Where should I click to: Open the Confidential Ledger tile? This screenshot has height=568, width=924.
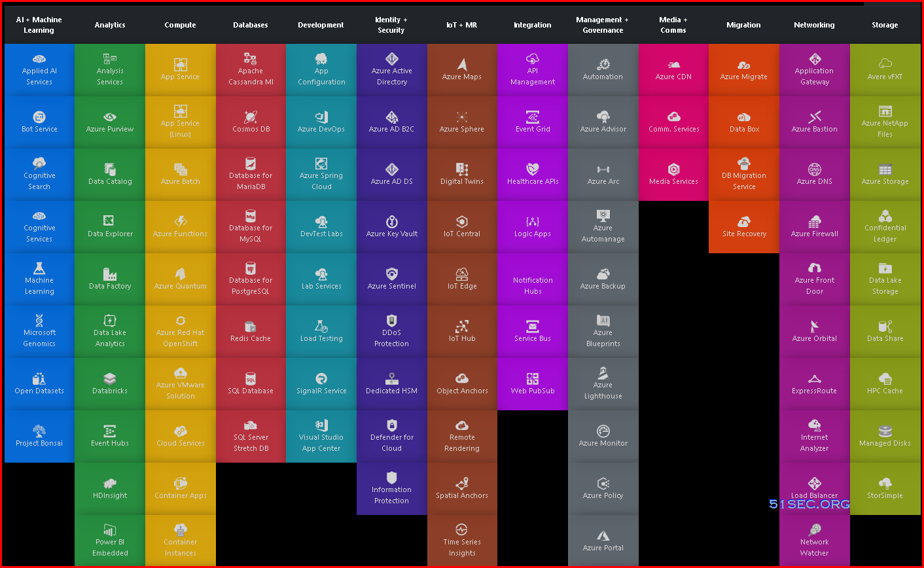885,227
